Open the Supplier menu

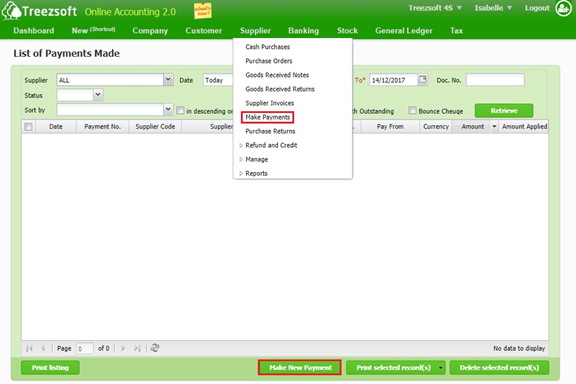(255, 30)
